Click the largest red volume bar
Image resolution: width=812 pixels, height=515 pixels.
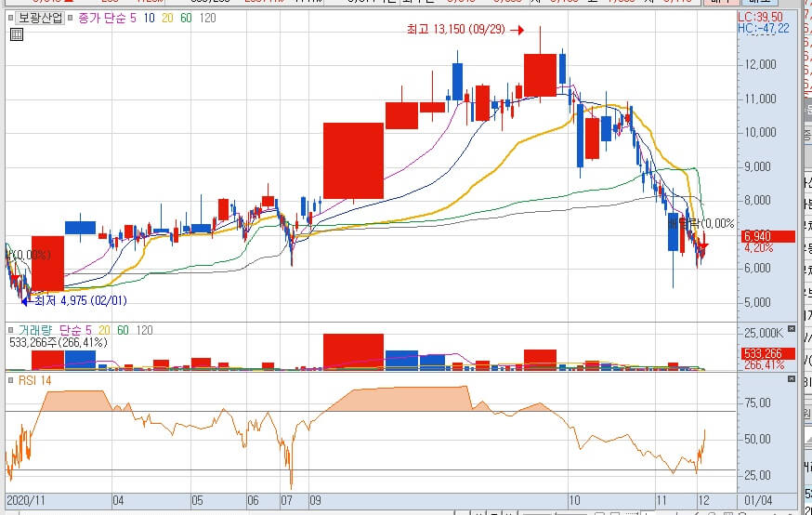click(353, 351)
